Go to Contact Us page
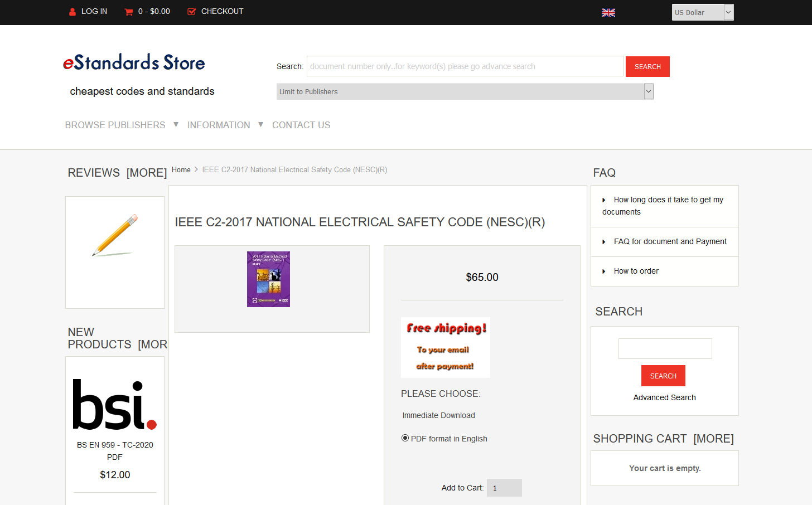 pyautogui.click(x=301, y=125)
